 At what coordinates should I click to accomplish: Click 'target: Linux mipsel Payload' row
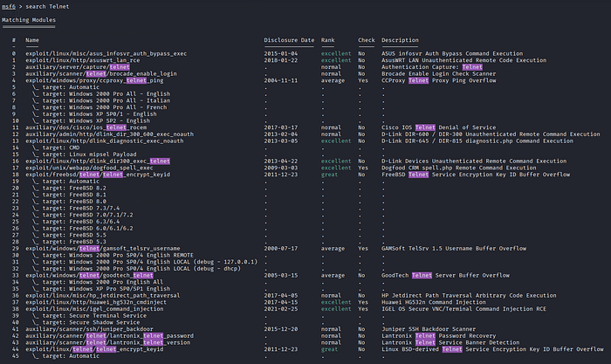tap(84, 155)
